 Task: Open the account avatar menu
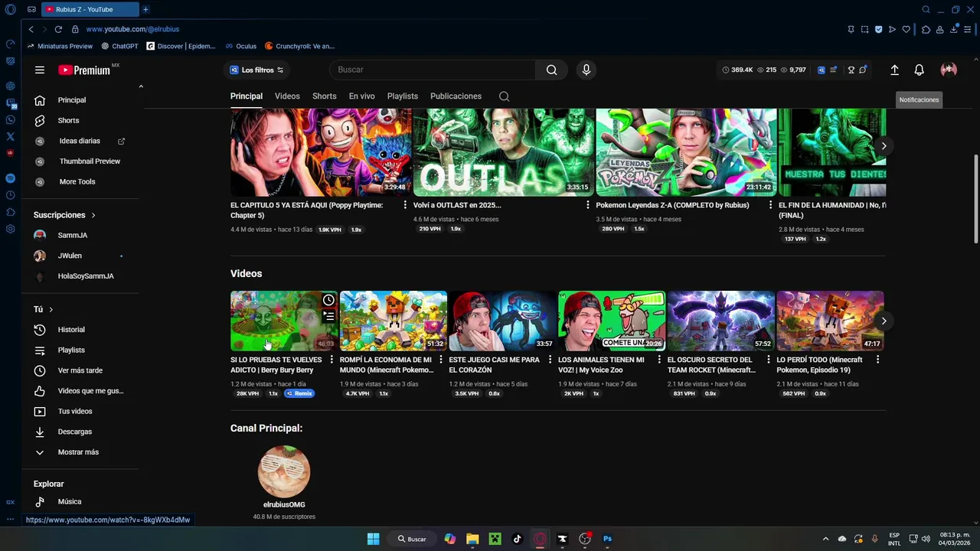pos(949,70)
